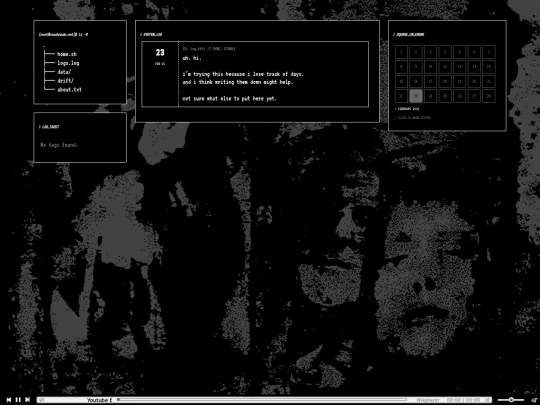Click the 'No tags found.' text
Screen dimensions: 540x405
pos(59,145)
